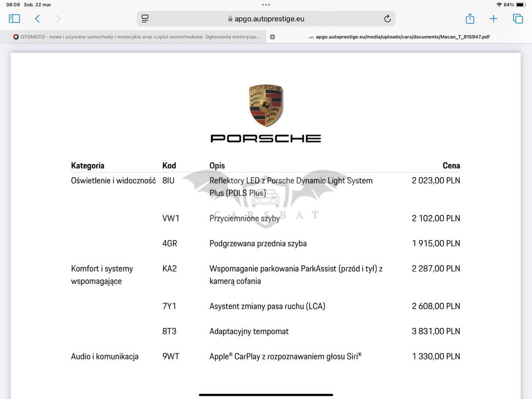Tap the lock icon beside the URL
Image resolution: width=532 pixels, height=399 pixels.
(230, 19)
